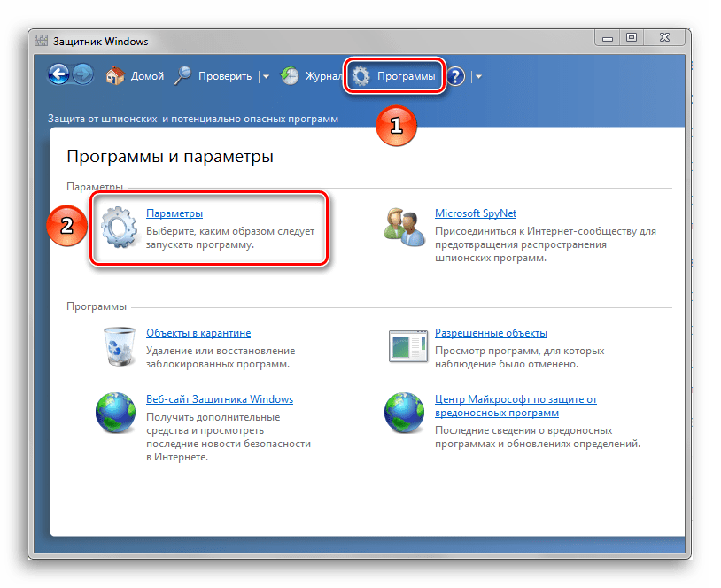Click text 'Защита от шпионских и потенциально опасных программ'
721x588 pixels.
click(x=193, y=119)
